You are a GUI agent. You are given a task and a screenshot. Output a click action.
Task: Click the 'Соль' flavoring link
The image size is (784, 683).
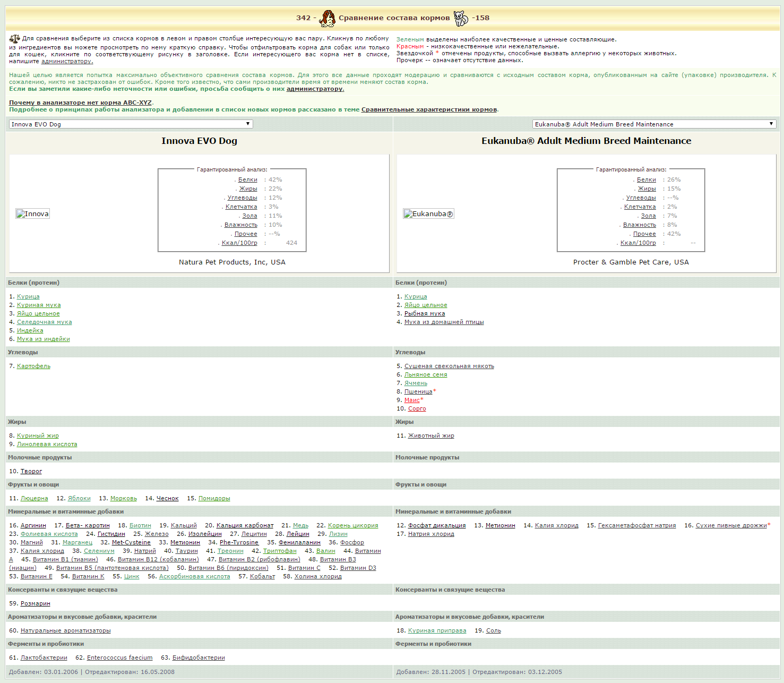tap(494, 631)
